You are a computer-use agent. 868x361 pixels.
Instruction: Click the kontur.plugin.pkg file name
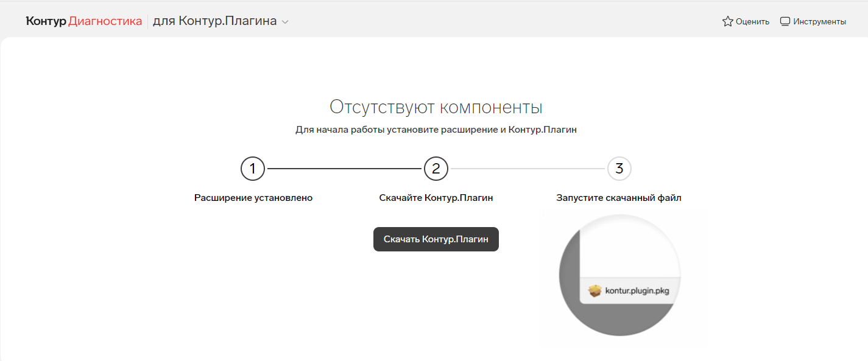coord(637,291)
